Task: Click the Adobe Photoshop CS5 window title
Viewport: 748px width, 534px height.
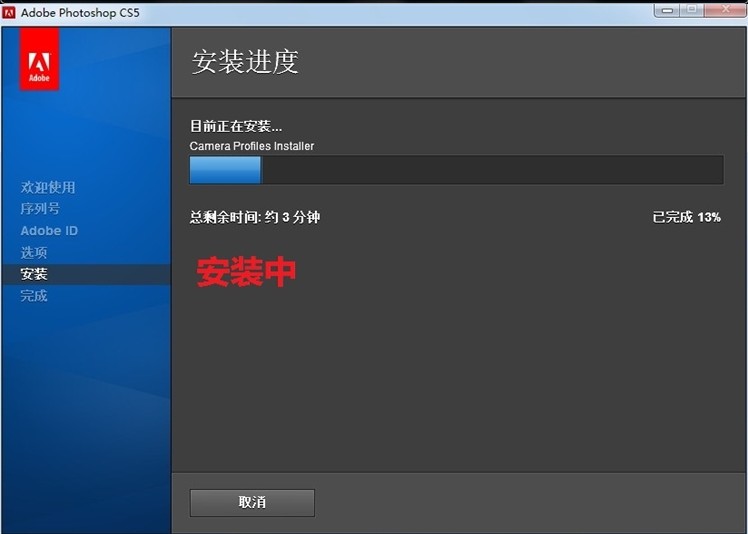Action: 80,13
